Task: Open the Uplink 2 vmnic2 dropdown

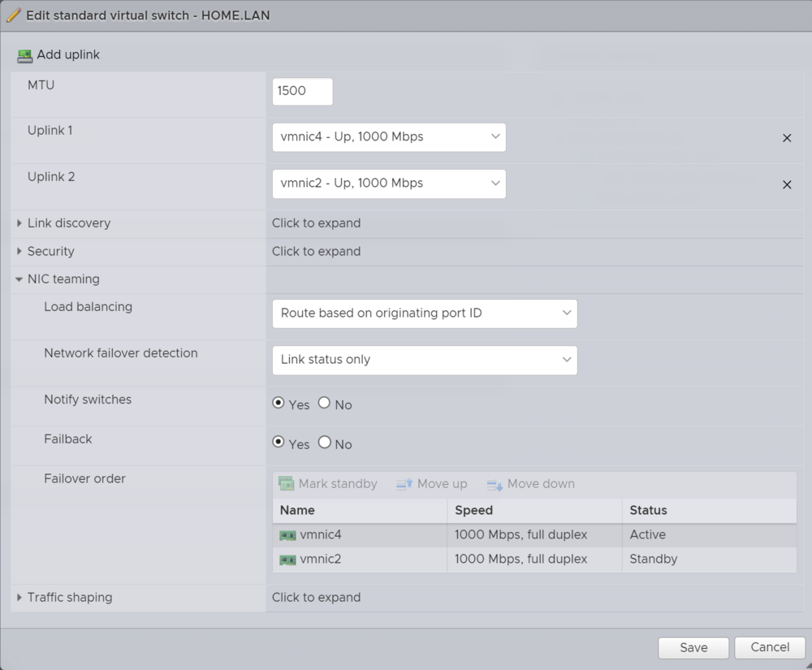Action: click(x=389, y=184)
